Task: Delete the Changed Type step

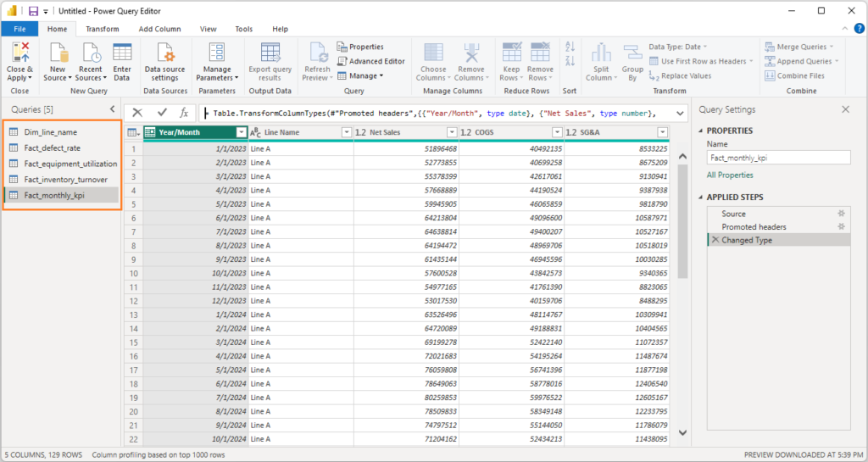Action: [x=715, y=240]
